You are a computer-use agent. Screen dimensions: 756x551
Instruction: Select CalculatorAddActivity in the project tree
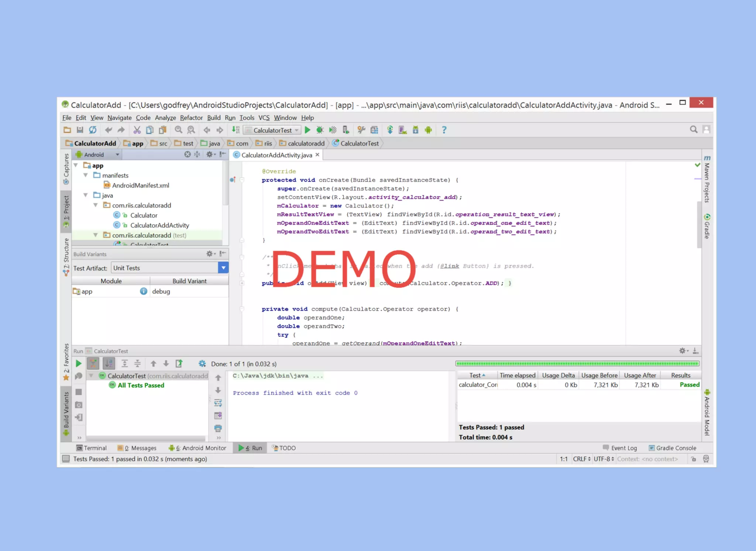click(x=159, y=225)
